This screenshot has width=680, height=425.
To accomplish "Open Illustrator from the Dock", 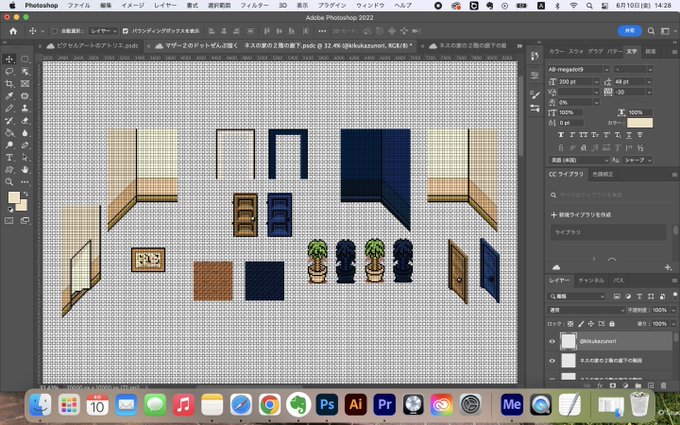I will (x=356, y=405).
